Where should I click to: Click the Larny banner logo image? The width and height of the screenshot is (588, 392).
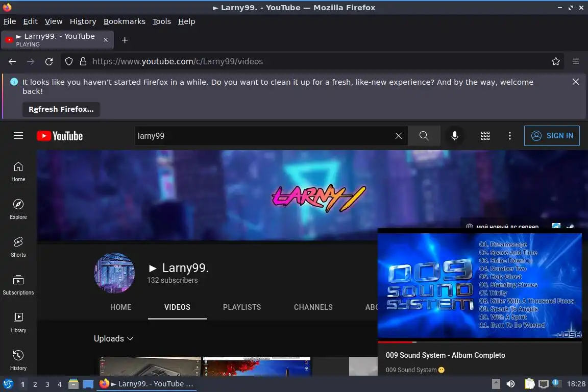click(x=318, y=198)
